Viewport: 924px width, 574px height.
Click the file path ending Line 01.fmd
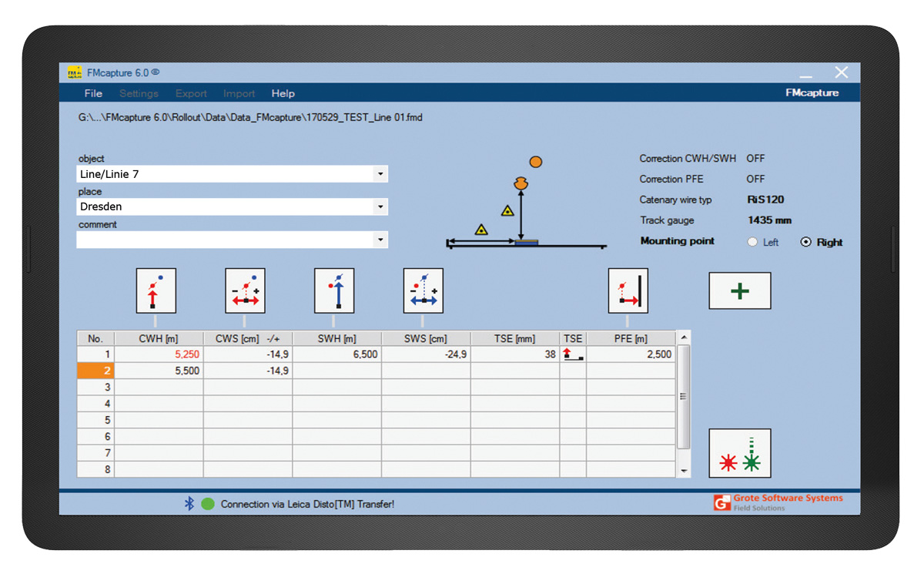tap(250, 118)
